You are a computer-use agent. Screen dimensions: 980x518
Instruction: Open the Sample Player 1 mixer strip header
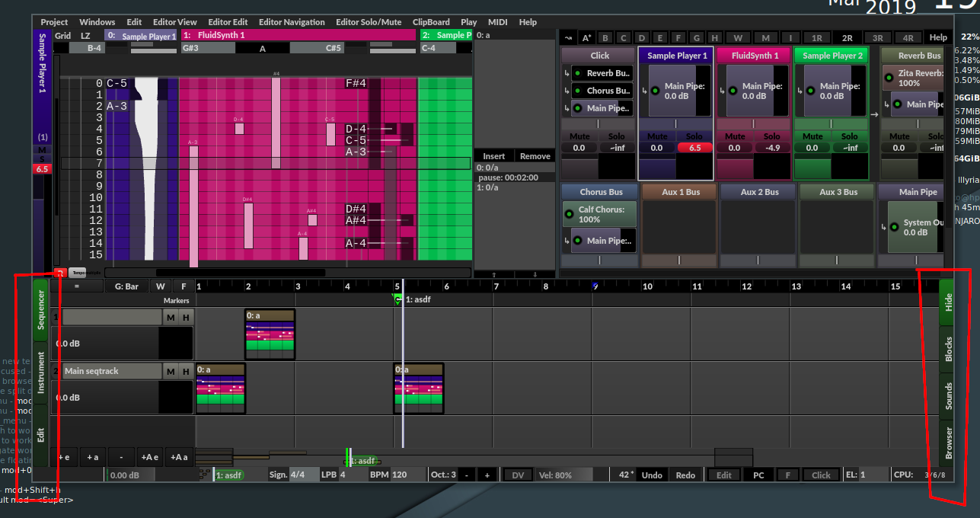point(678,56)
